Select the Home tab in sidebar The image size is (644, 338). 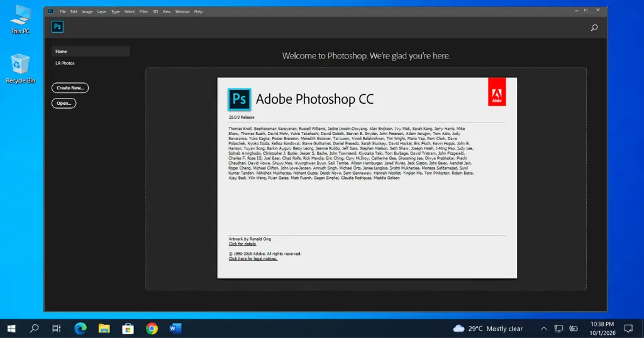tap(91, 52)
